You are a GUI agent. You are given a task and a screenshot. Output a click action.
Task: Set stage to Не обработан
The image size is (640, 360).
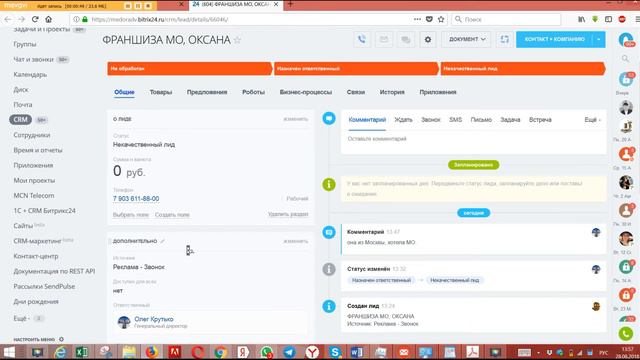pyautogui.click(x=190, y=69)
